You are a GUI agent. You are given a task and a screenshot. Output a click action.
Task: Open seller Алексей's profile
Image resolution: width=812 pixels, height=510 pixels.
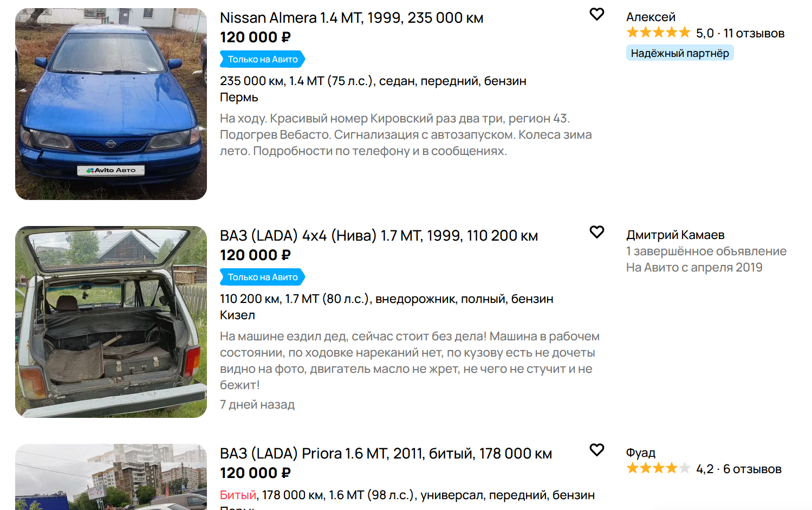point(651,17)
